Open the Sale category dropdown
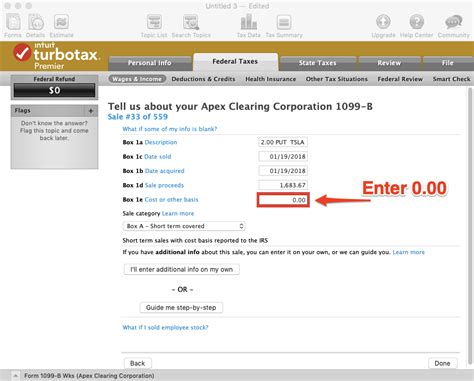 tap(184, 226)
